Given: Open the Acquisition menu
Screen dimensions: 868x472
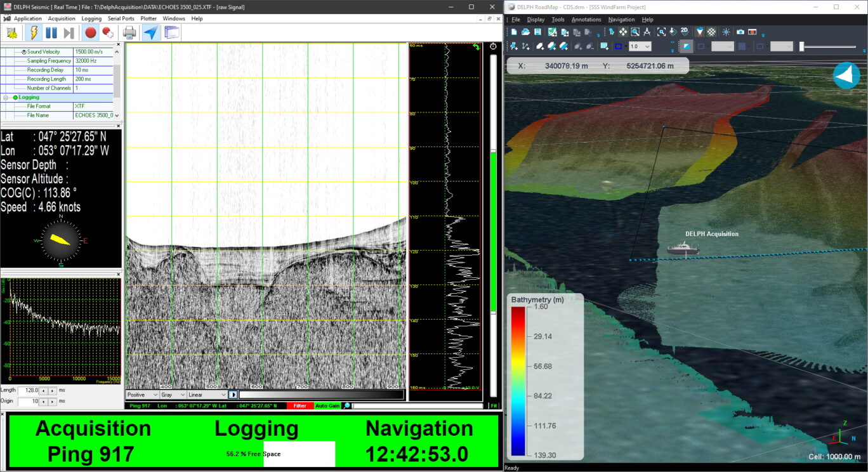Looking at the screenshot, I should [x=62, y=18].
